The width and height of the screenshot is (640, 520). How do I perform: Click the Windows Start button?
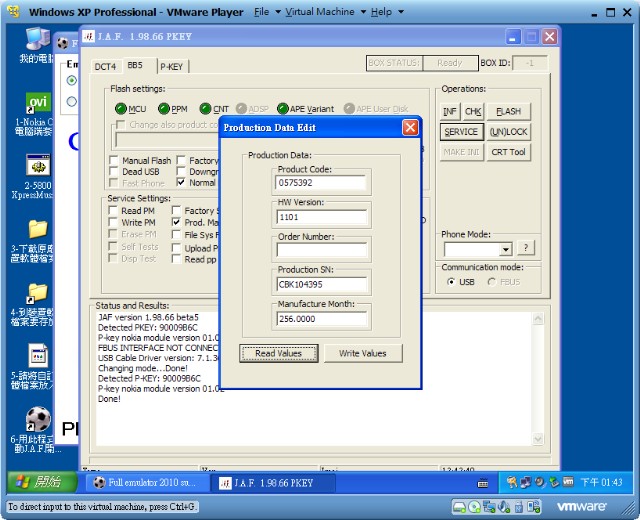coord(36,482)
